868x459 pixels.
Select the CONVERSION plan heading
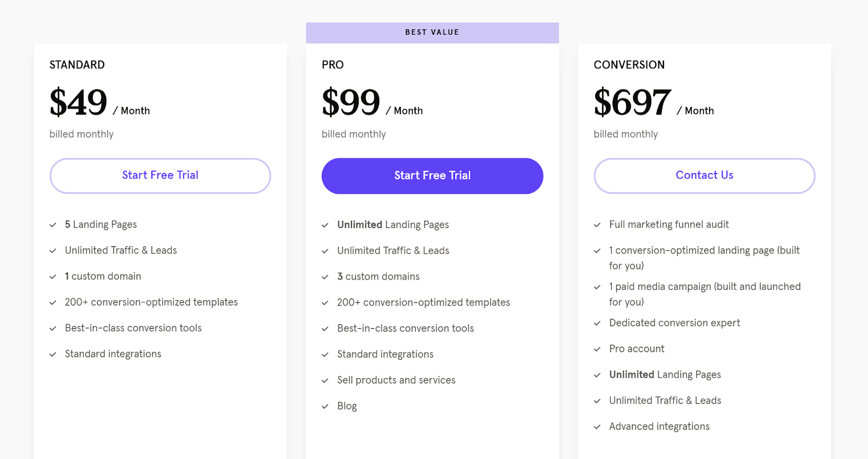[x=629, y=65]
